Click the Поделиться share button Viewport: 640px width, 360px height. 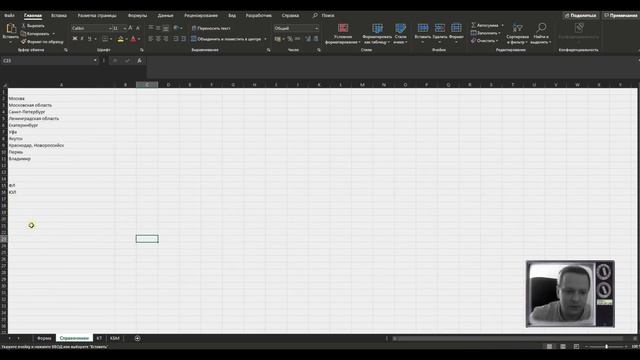tap(580, 16)
